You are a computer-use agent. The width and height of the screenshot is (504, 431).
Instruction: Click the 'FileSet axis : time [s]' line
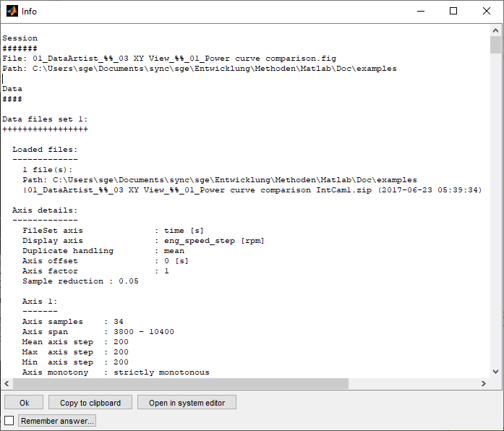[x=113, y=231]
